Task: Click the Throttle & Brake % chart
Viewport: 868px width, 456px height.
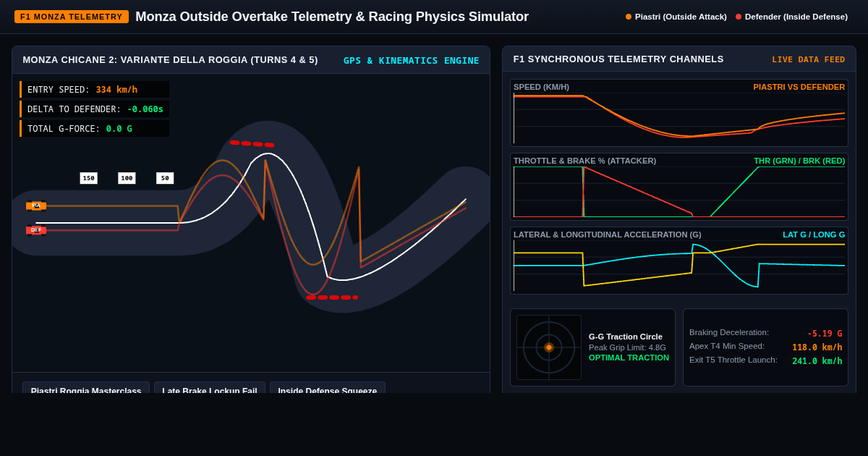Action: (x=679, y=187)
